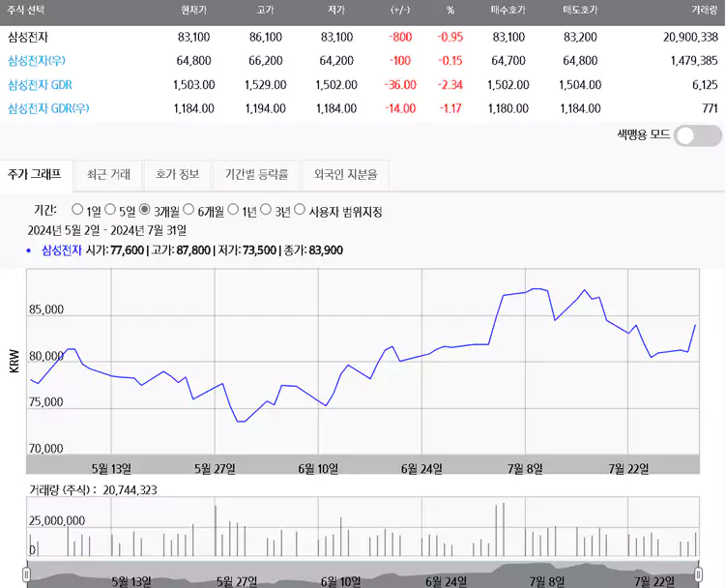Click the right range slider handle
This screenshot has height=588, width=725.
(x=698, y=574)
